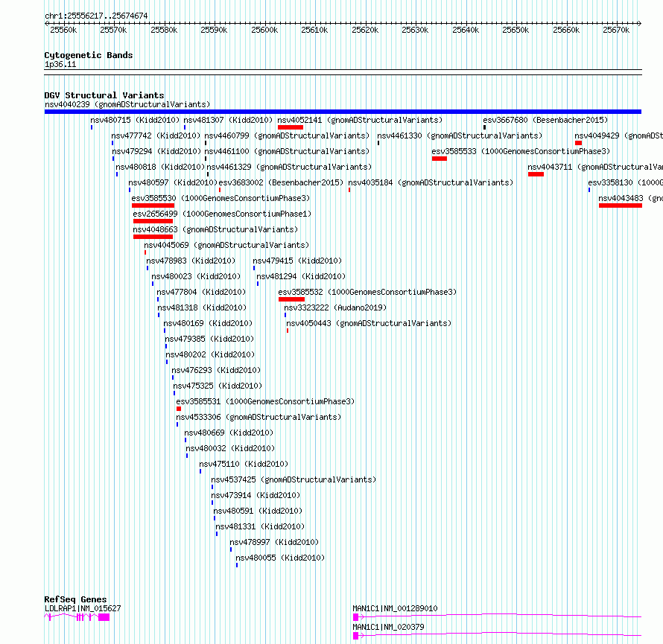Open the nsv4040239 gnomAD variant label
The height and width of the screenshot is (644, 663).
tap(127, 104)
